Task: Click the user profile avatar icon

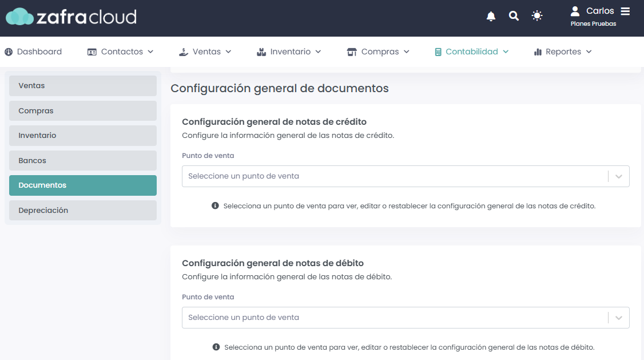Action: pyautogui.click(x=575, y=11)
